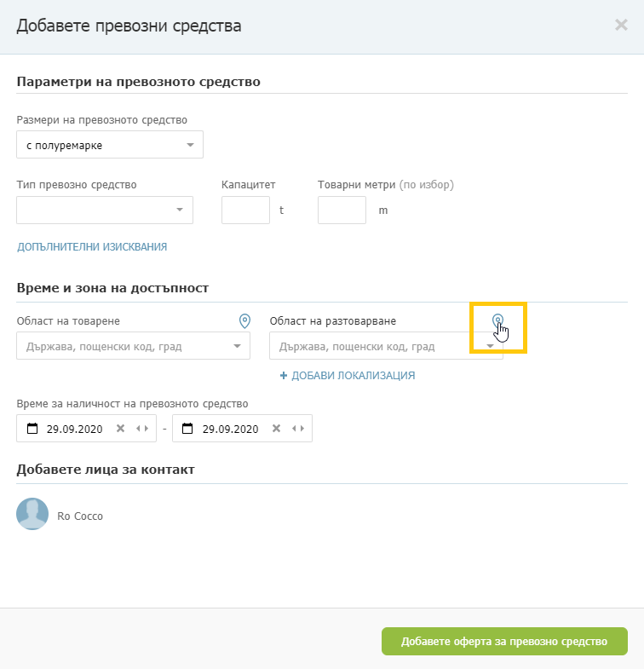Open the Тип превозно средство dropdown
Screen dimensions: 644x669
105,210
